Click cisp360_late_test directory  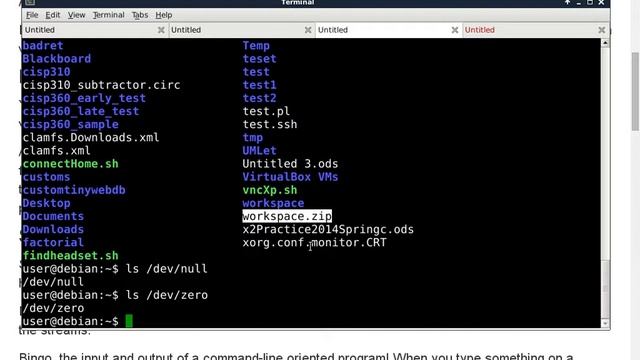click(x=81, y=111)
